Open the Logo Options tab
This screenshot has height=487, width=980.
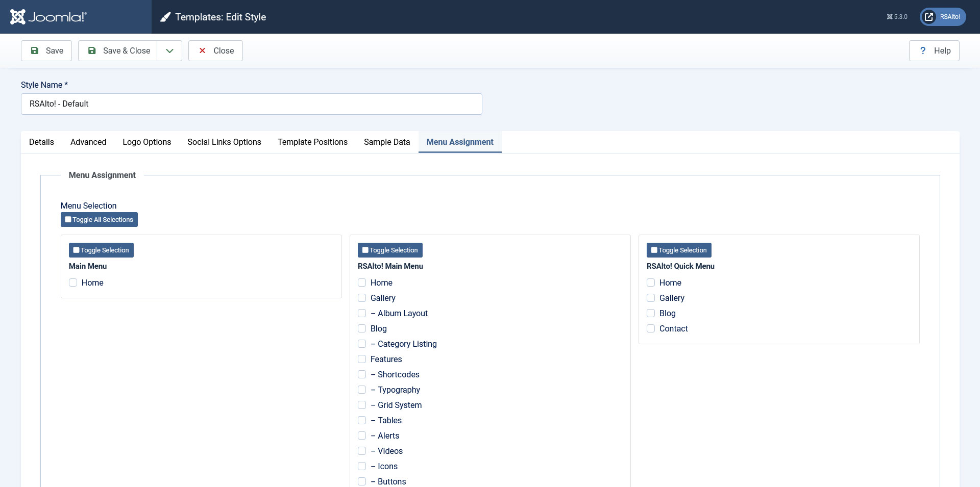(x=147, y=142)
